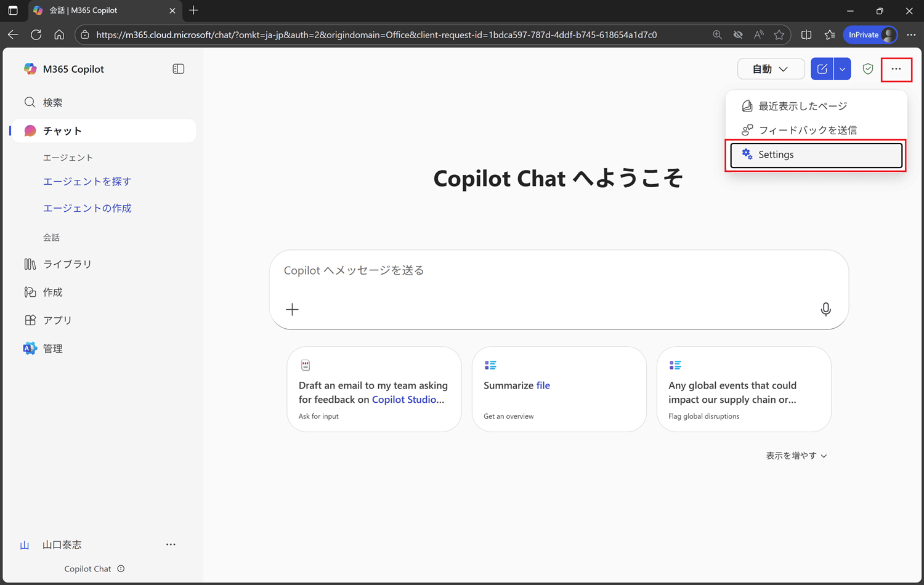Viewport: 924px width, 585px height.
Task: Select the 会話 | M365 Copilot browser tab
Action: [105, 10]
